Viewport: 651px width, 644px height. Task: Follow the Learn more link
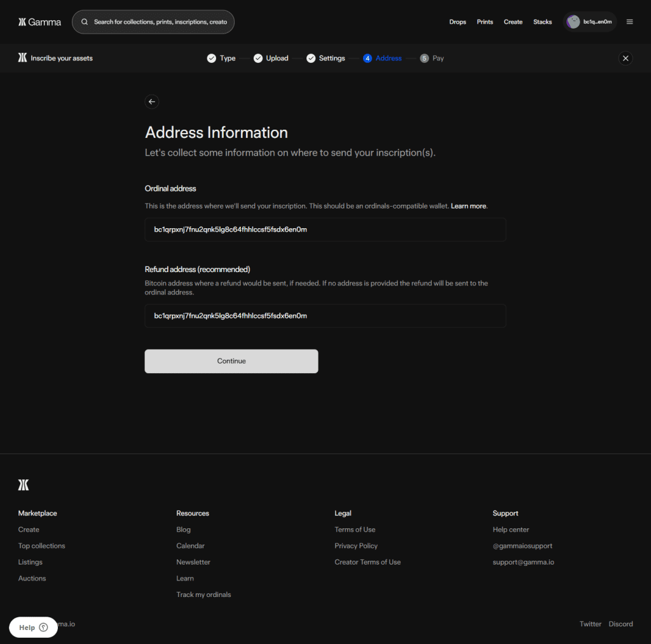tap(469, 207)
